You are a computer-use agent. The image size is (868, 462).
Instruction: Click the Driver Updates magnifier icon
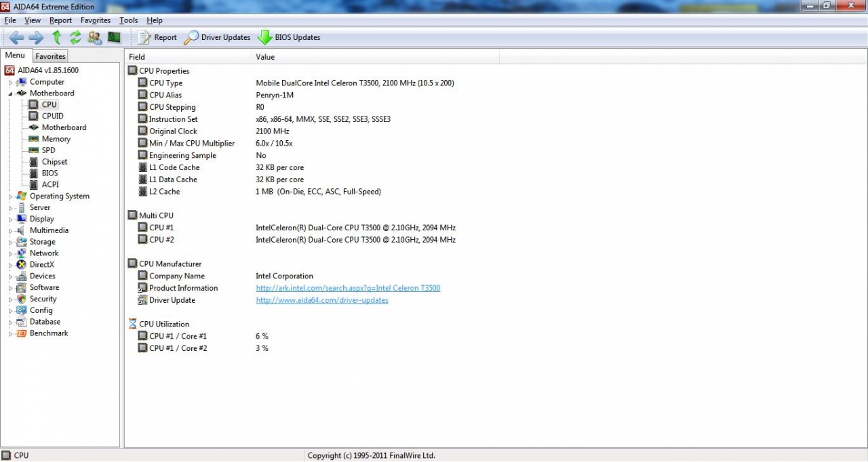tap(191, 37)
